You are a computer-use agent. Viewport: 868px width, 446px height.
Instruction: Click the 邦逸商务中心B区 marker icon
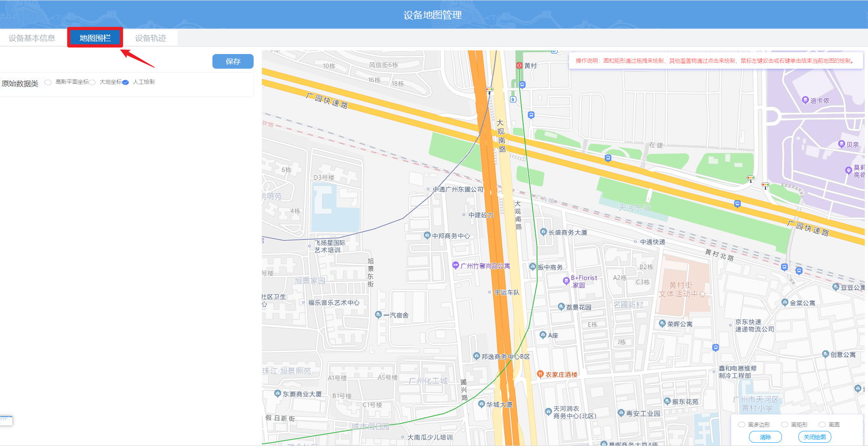(477, 356)
